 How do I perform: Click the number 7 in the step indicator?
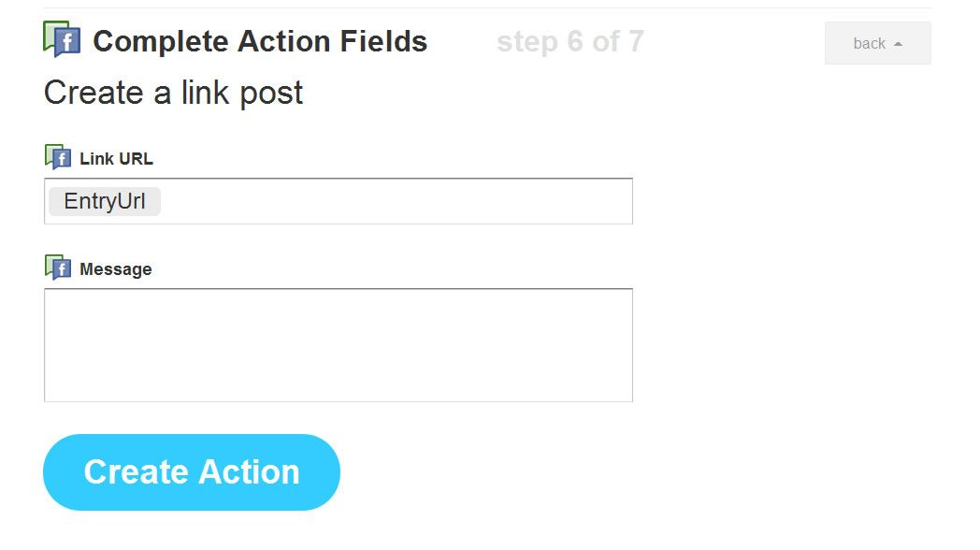(636, 42)
